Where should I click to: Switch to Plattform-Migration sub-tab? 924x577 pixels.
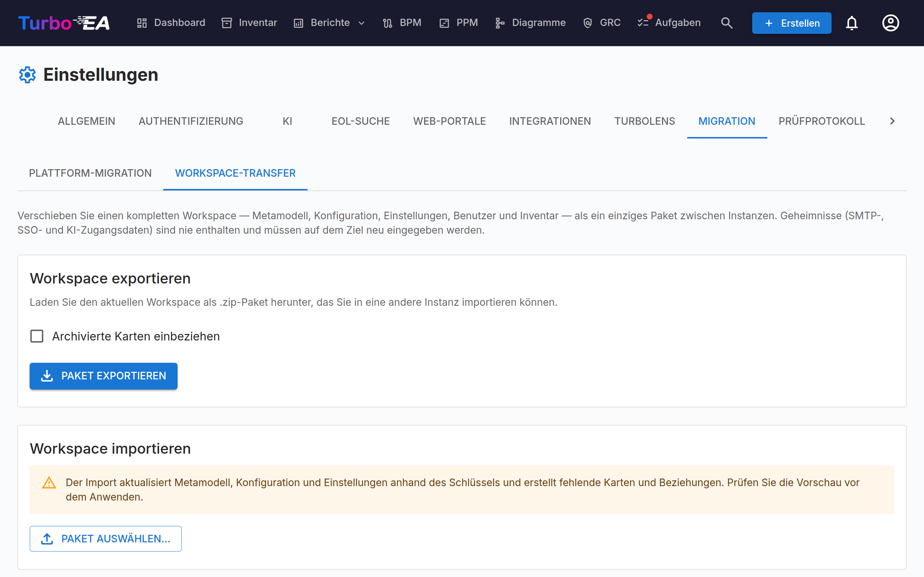tap(90, 173)
